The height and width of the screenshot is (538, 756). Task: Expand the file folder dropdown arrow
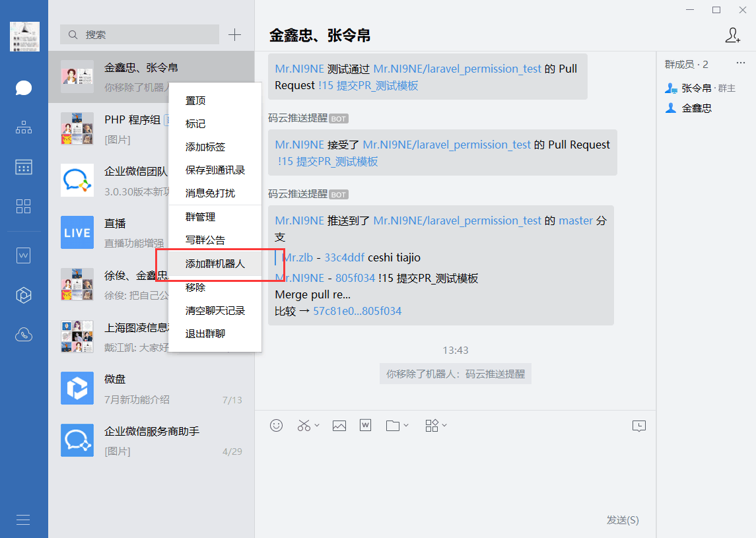pos(406,426)
